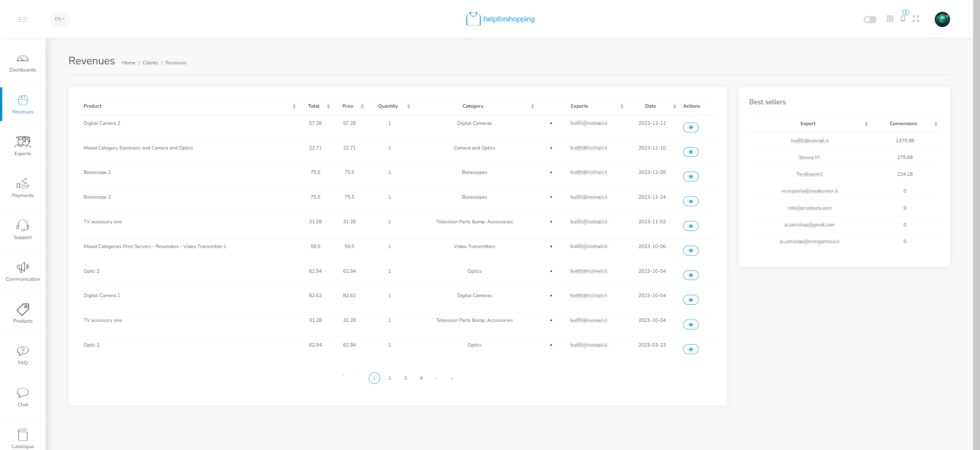Click the Home breadcrumb link

(128, 63)
